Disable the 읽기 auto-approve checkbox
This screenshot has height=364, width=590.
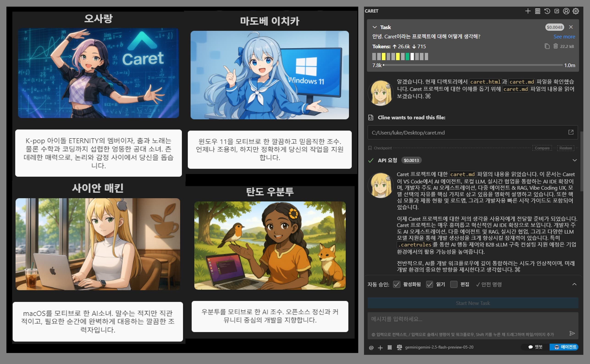430,284
